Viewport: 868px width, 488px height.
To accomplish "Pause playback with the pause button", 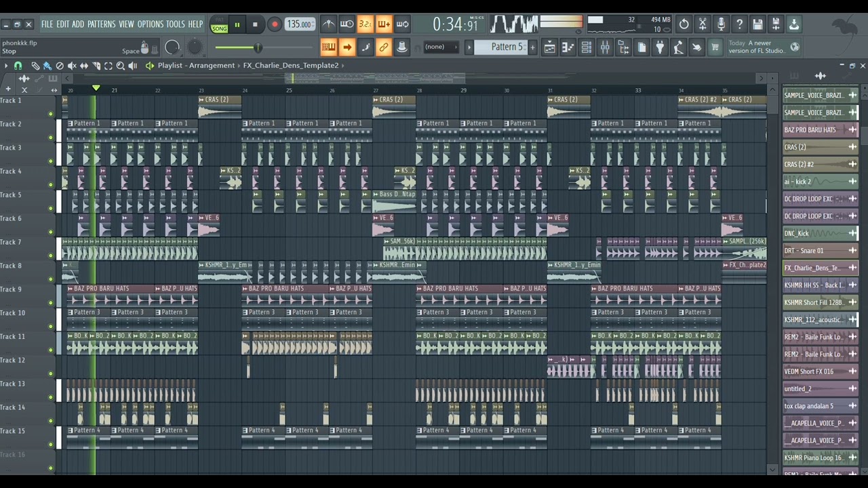I will point(237,25).
